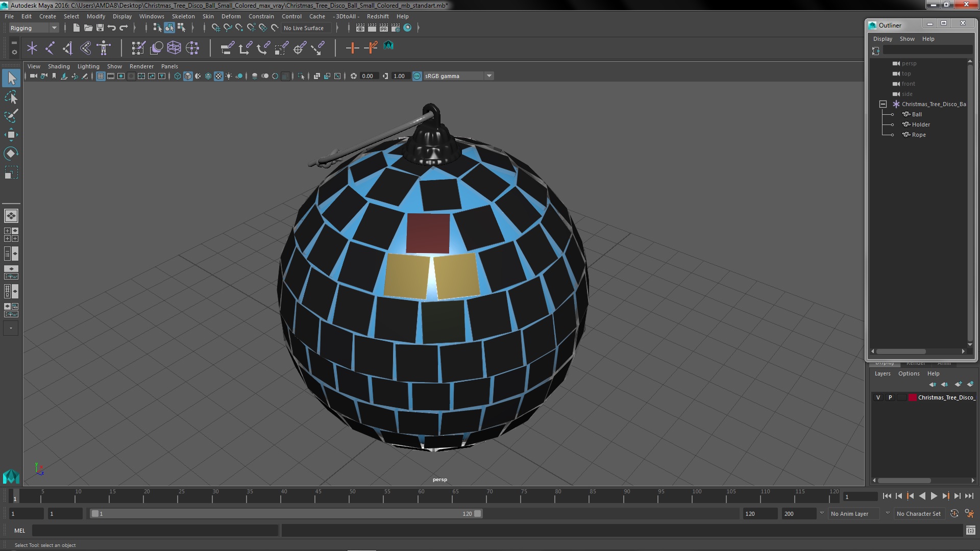Toggle use all lights in the viewport toolbar
The height and width of the screenshot is (551, 980).
point(229,76)
